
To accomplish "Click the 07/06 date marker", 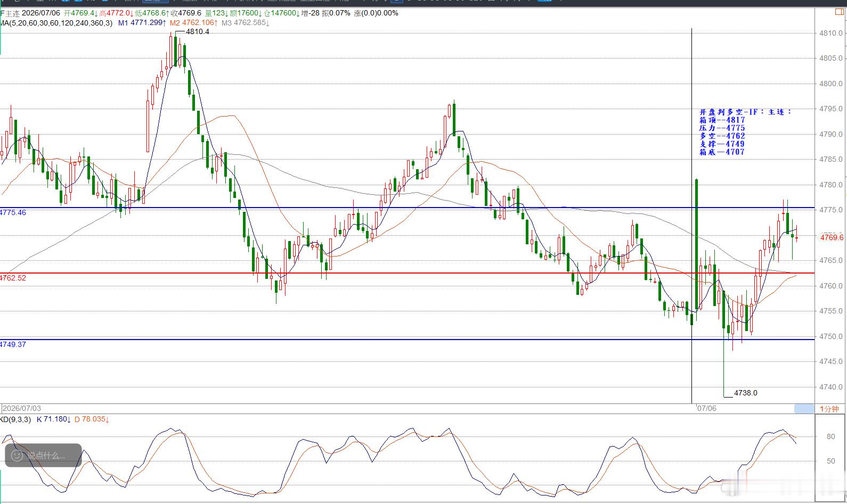I will (707, 408).
